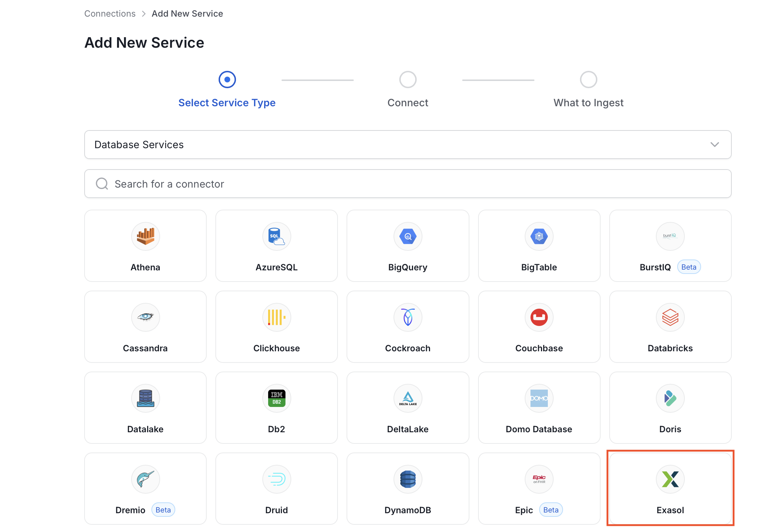782x532 pixels.
Task: Pick the BigQuery hexagon icon
Action: click(x=408, y=236)
